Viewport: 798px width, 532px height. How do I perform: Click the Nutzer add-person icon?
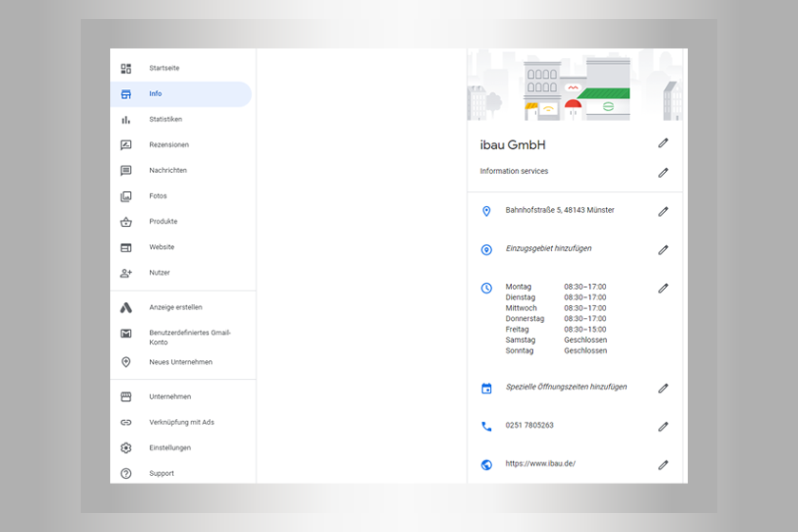coord(125,273)
